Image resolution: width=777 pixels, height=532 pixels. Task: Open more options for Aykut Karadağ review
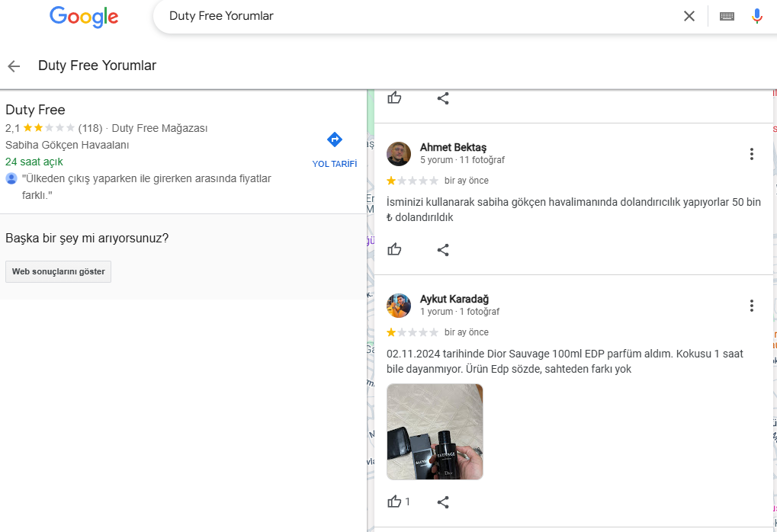[751, 306]
